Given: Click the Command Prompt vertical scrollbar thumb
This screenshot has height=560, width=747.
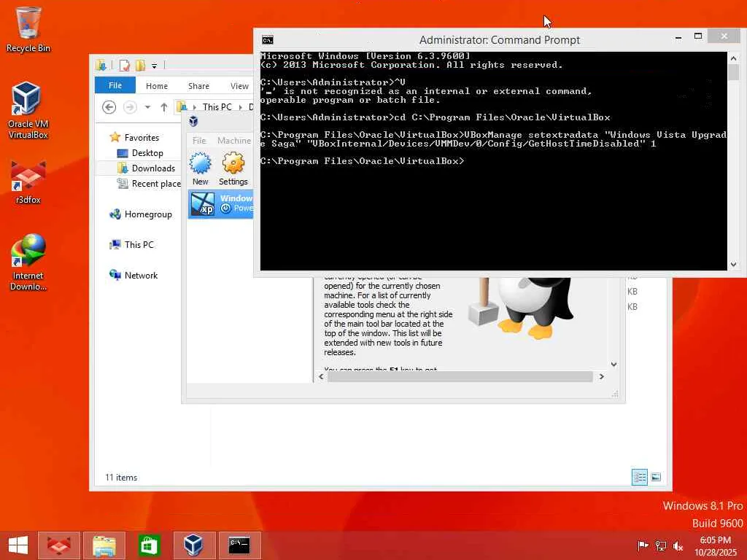Looking at the screenshot, I should coord(733,72).
